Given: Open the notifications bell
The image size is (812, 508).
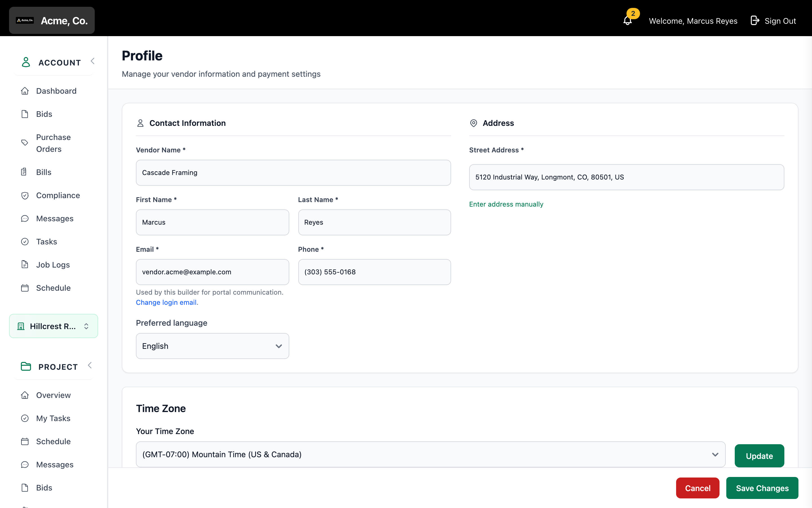Looking at the screenshot, I should (628, 21).
